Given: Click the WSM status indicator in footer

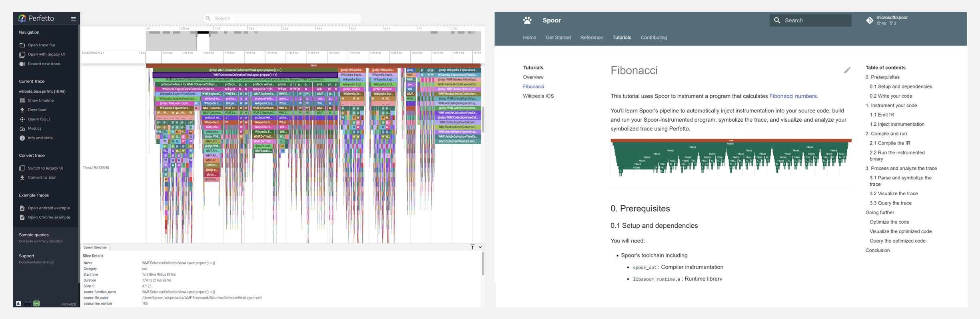Looking at the screenshot, I should [28, 303].
